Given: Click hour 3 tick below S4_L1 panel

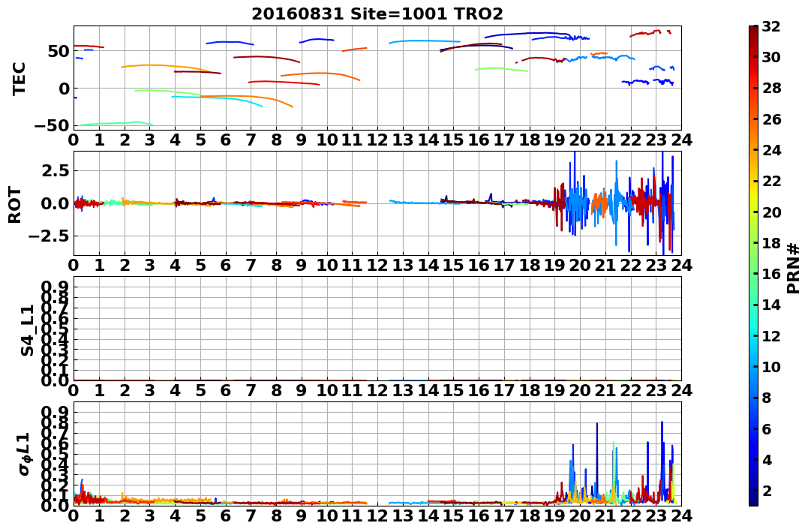Looking at the screenshot, I should pos(149,390).
